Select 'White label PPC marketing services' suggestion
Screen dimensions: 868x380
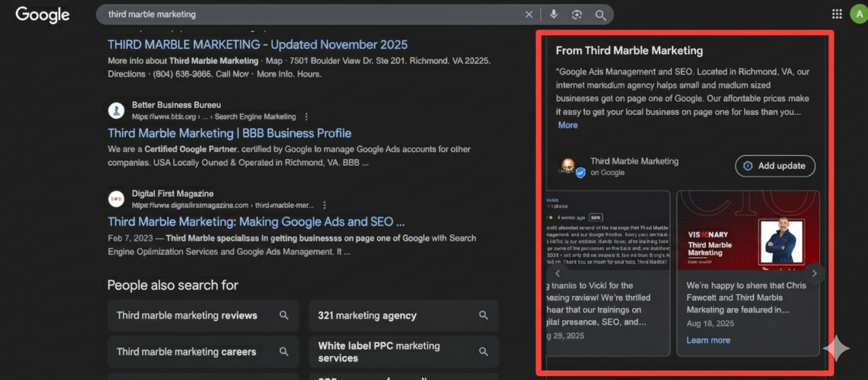(403, 352)
